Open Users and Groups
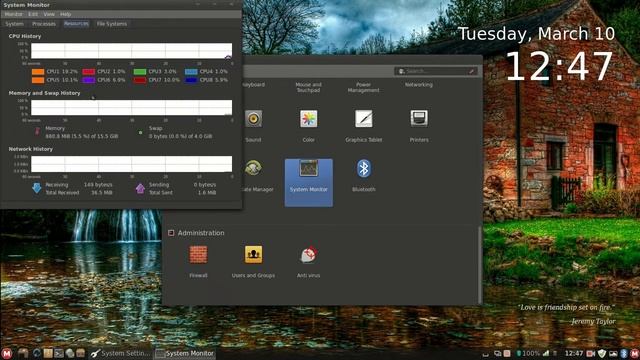 (x=253, y=255)
